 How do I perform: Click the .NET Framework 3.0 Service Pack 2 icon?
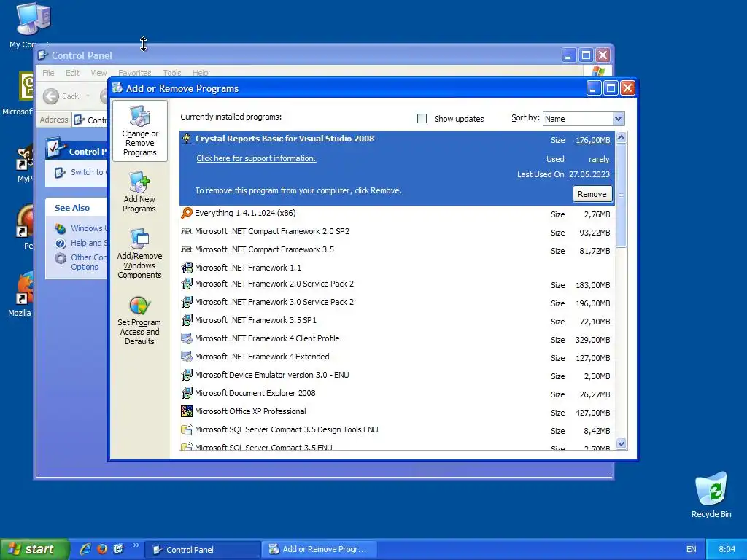pyautogui.click(x=187, y=302)
